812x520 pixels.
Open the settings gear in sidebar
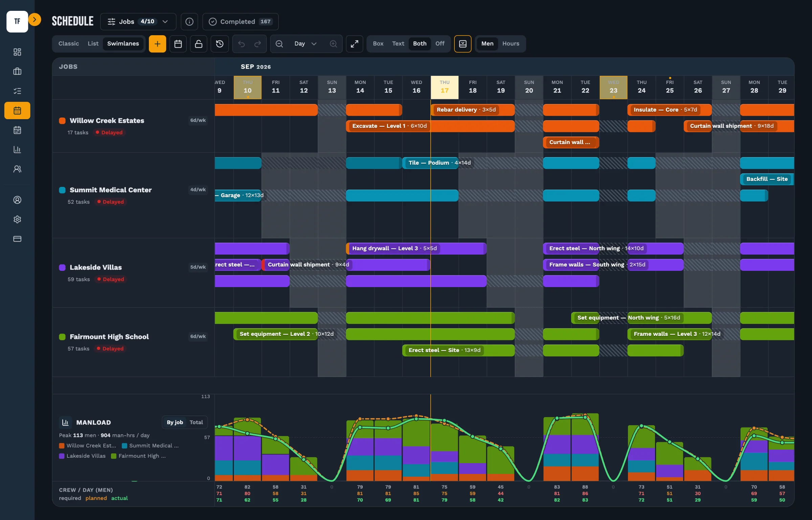[17, 219]
